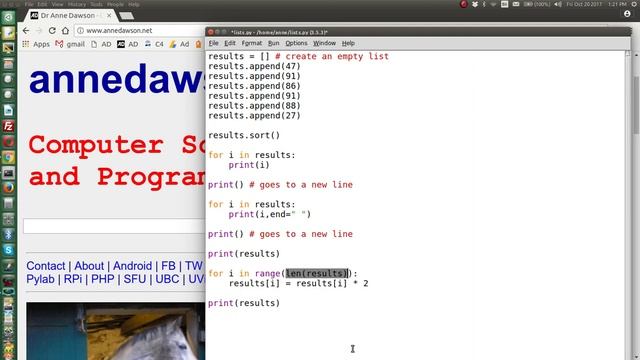Open Firefox from the dock
The width and height of the screenshot is (640, 360).
(x=8, y=188)
